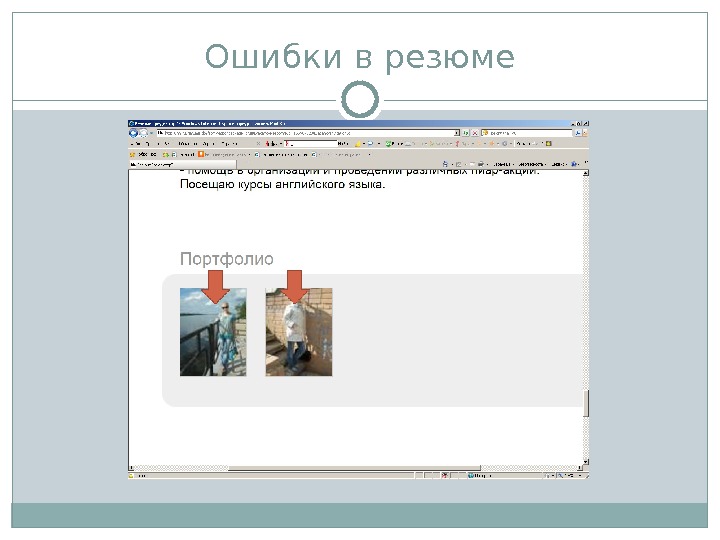Viewport: 720px width, 540px height.
Task: Open the Справка menu
Action: [x=230, y=144]
